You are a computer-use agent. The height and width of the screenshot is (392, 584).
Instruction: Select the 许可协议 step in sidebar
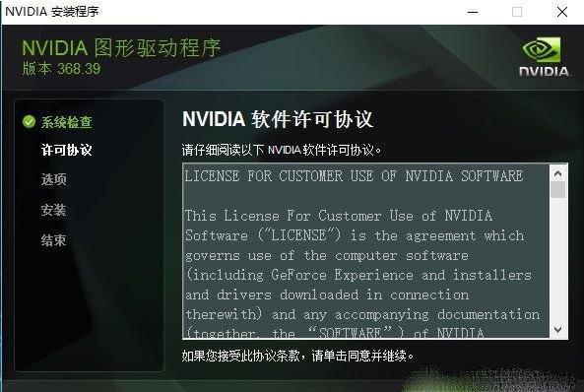pyautogui.click(x=66, y=150)
